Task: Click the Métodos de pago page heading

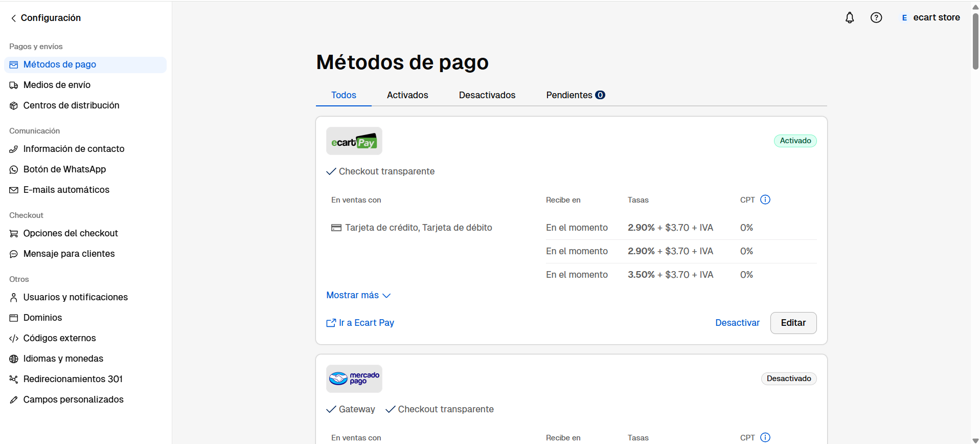Action: pyautogui.click(x=402, y=62)
